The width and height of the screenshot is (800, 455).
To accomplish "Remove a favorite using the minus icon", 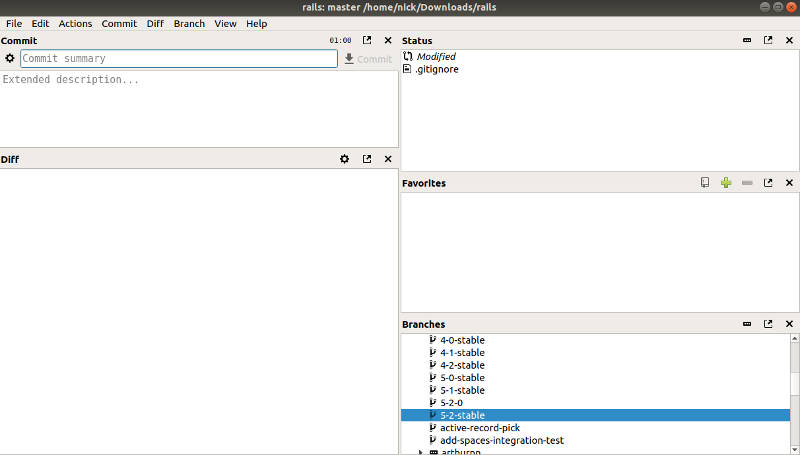I will pyautogui.click(x=747, y=183).
